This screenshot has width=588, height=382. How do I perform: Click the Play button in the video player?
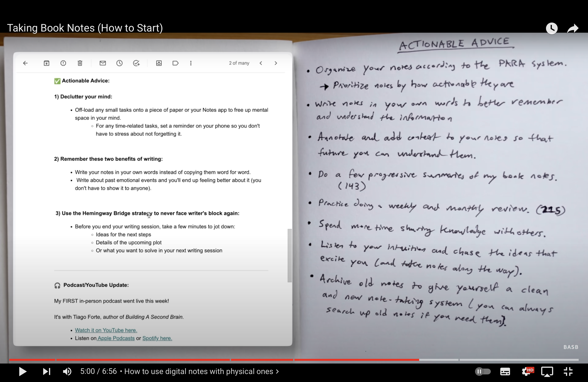[x=23, y=371]
